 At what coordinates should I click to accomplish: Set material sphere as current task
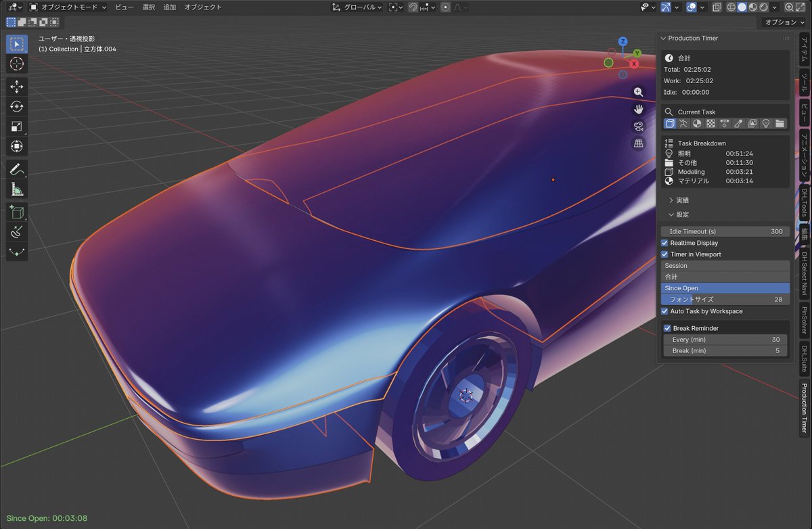click(x=697, y=124)
